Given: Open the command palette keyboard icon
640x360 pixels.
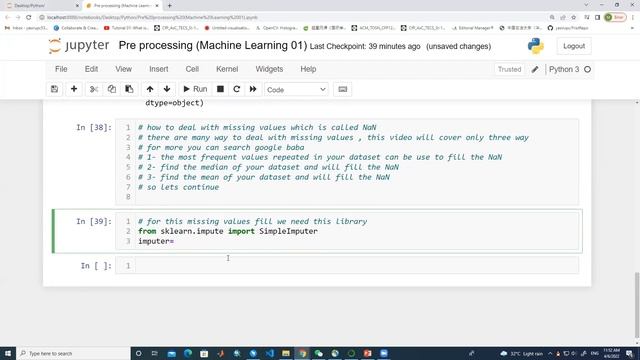Looking at the screenshot, I should point(342,89).
